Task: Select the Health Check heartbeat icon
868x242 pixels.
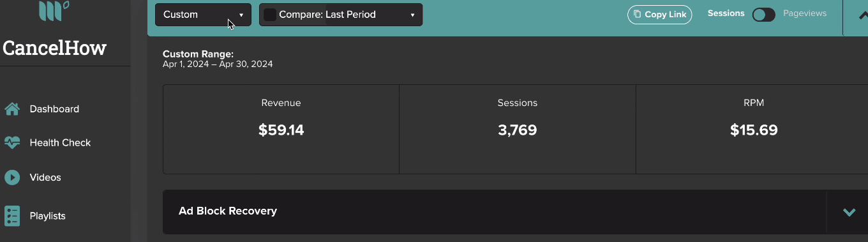Action: [12, 143]
